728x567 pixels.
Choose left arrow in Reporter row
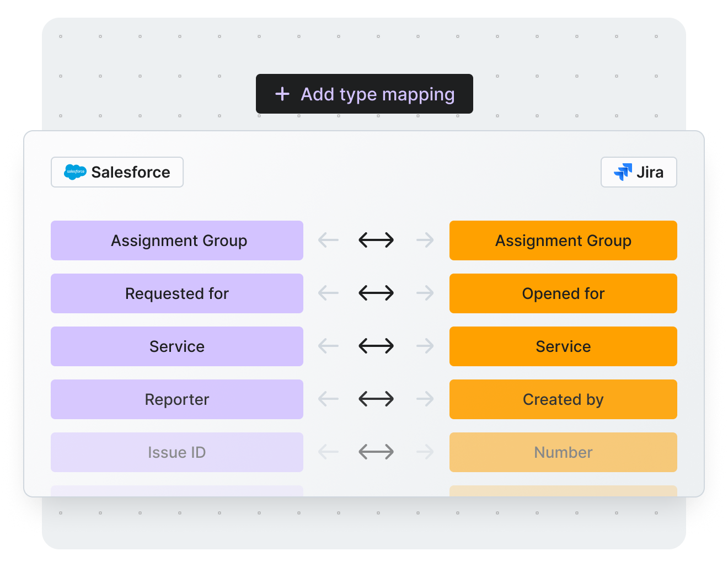point(328,399)
